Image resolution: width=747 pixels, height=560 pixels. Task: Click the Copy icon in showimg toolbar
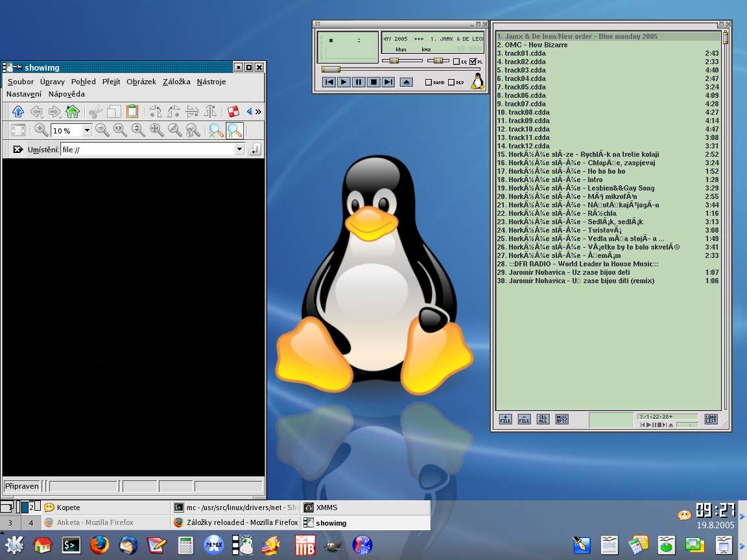coord(114,111)
